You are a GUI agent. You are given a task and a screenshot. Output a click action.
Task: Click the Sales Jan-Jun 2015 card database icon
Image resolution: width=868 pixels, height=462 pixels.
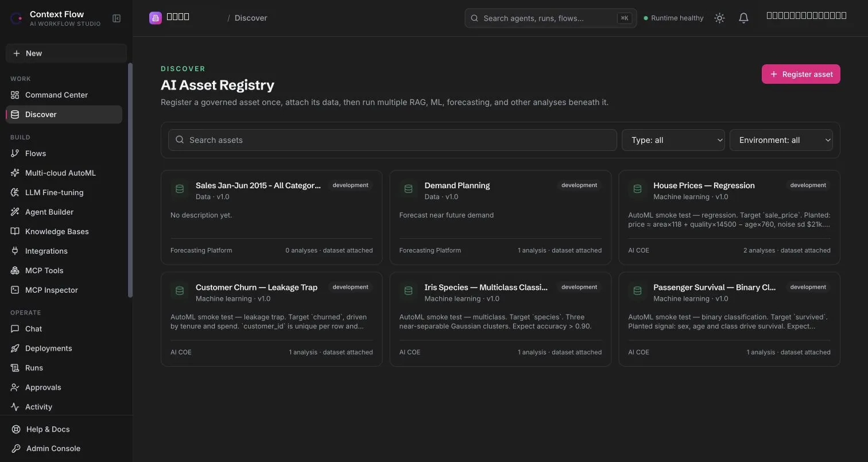[180, 189]
